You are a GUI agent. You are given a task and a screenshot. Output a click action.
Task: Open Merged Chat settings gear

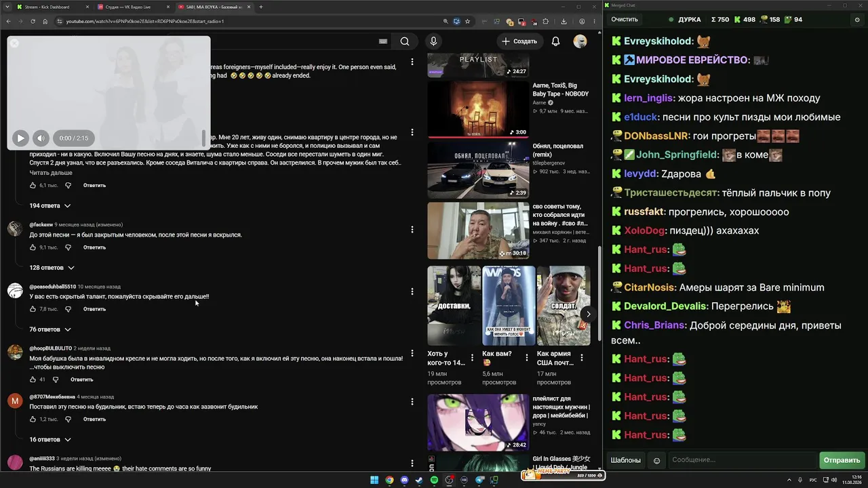tap(856, 20)
